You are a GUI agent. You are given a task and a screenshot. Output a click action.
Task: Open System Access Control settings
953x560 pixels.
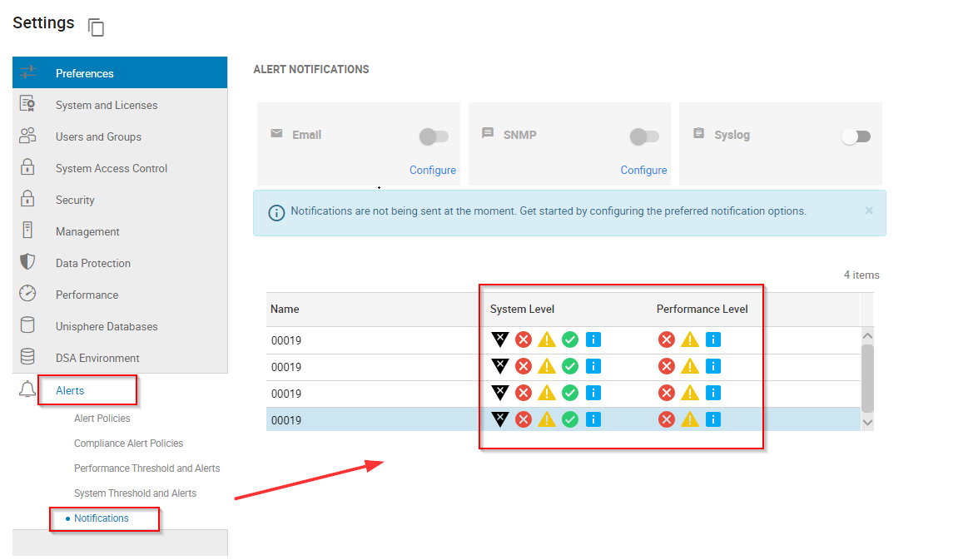coord(120,167)
